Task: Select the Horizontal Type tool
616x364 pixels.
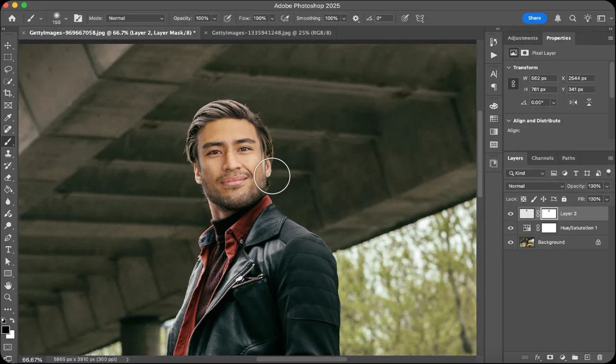Action: (x=8, y=249)
